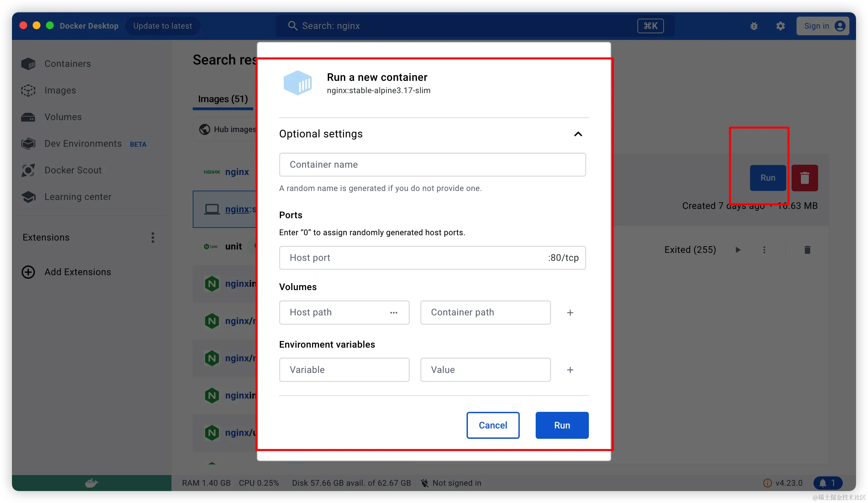
Task: Add another volume row with plus
Action: pos(570,313)
